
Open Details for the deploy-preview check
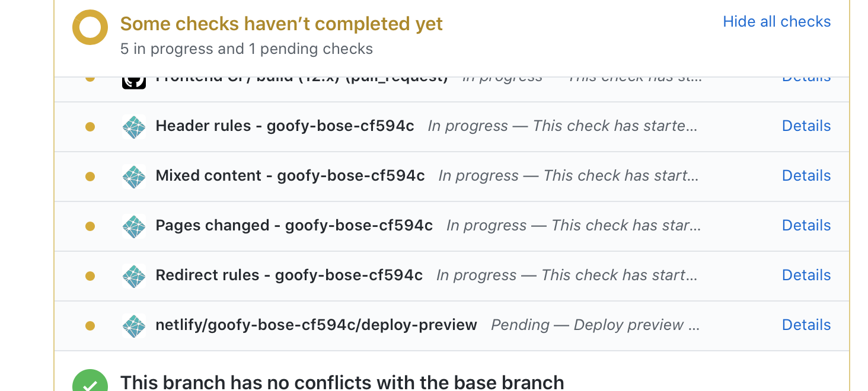click(x=806, y=325)
